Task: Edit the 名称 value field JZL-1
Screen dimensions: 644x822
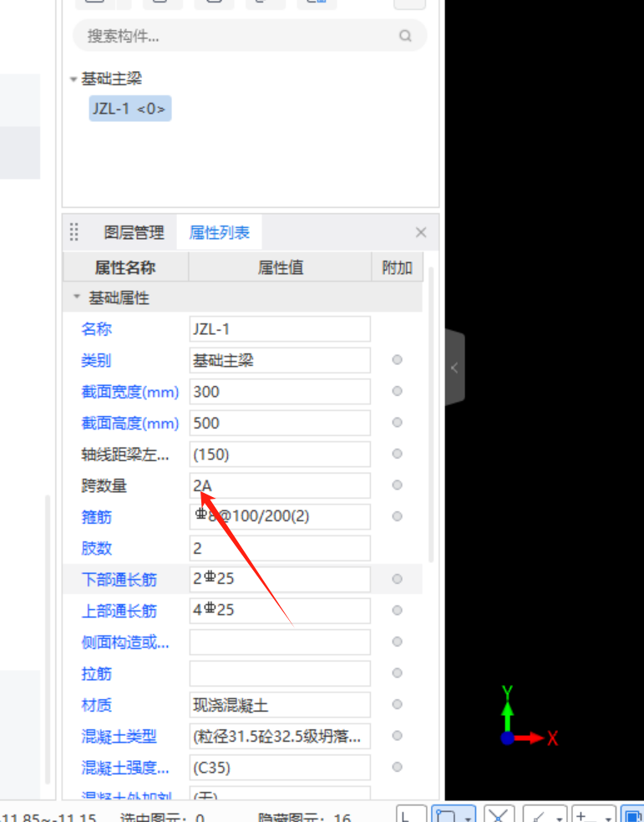Action: [x=280, y=329]
